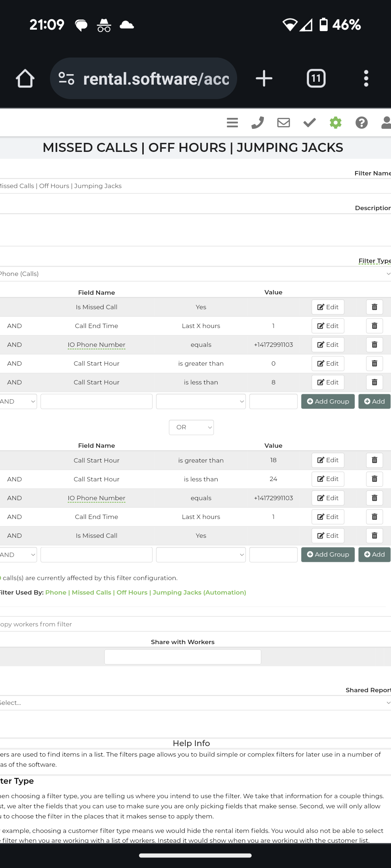Tap the battery 46% status indicator
The image size is (391, 868).
(x=340, y=25)
